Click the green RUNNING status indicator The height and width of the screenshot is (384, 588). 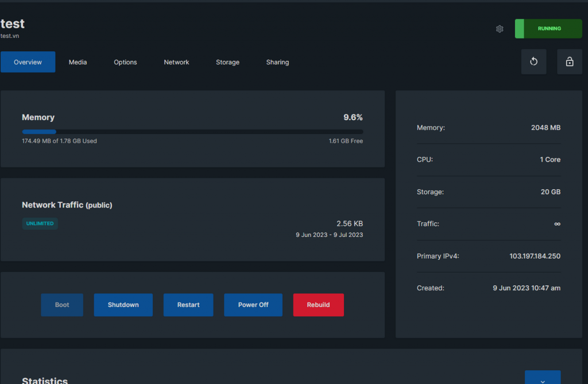tap(548, 29)
